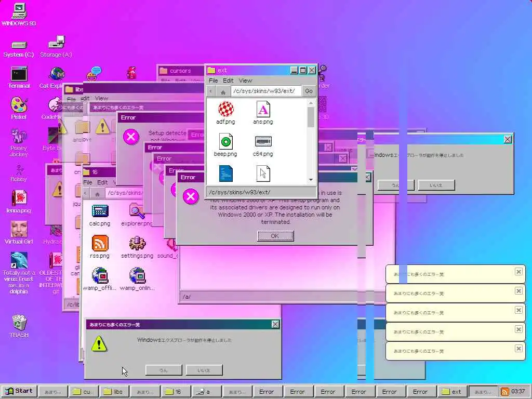Open the Edit menu in ext window
Screen dimensions: 532x399
click(x=228, y=81)
